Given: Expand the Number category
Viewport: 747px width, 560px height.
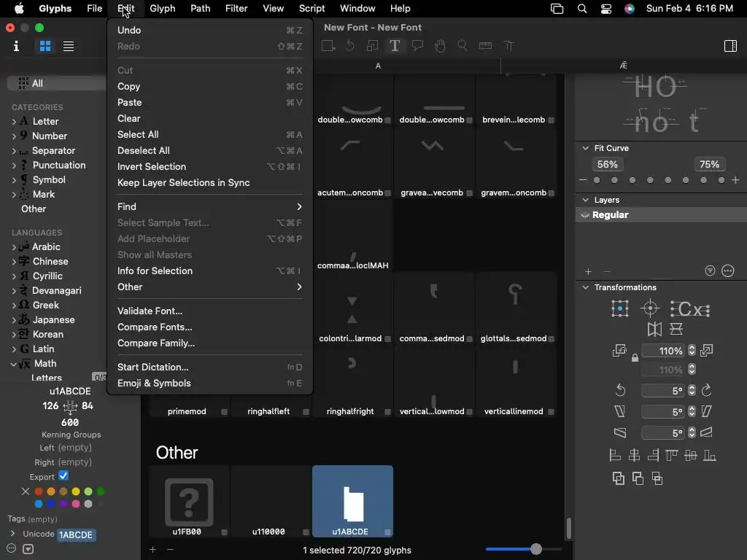Looking at the screenshot, I should pyautogui.click(x=14, y=136).
